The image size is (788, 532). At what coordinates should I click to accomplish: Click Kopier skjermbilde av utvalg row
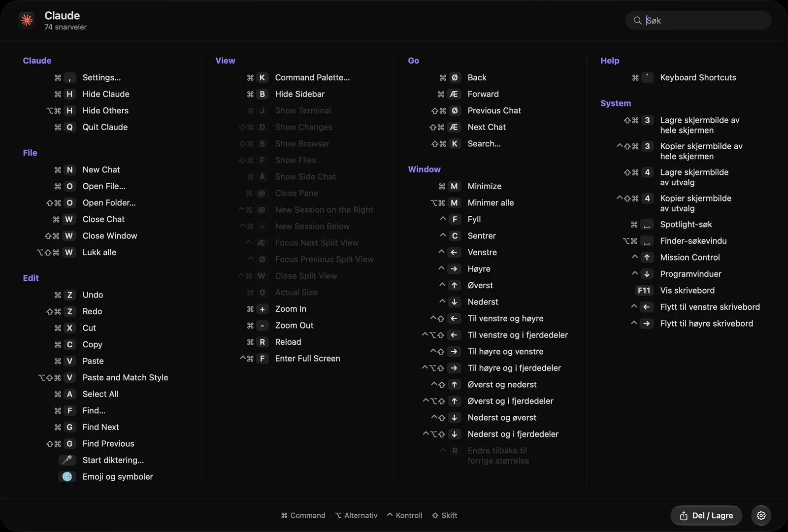pyautogui.click(x=674, y=203)
